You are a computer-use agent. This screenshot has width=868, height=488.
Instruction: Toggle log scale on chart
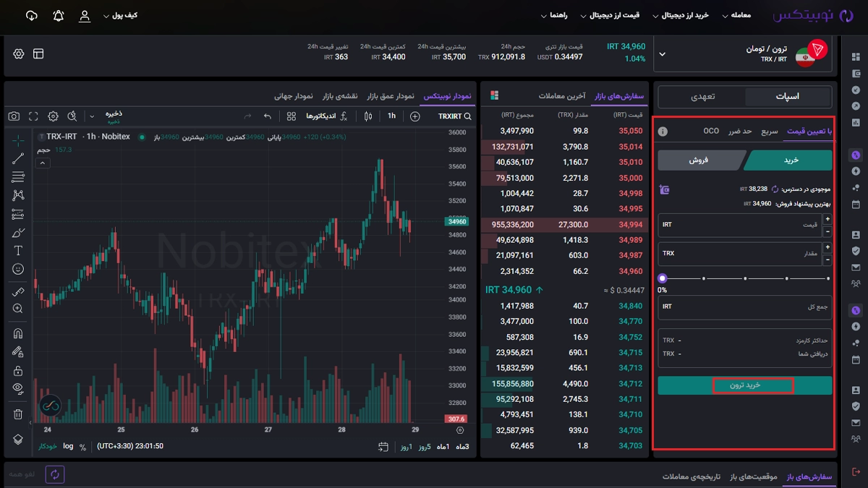point(68,446)
